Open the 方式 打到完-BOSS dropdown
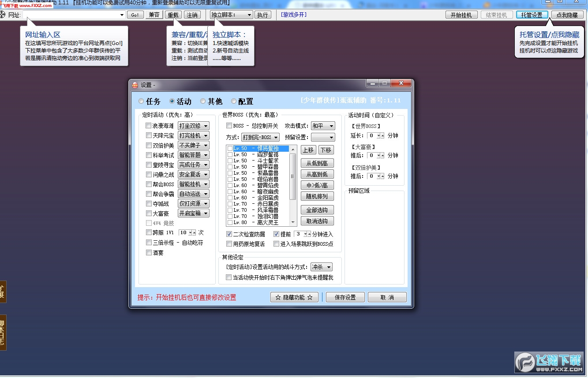Viewport: 588px width, 378px height. pos(260,137)
